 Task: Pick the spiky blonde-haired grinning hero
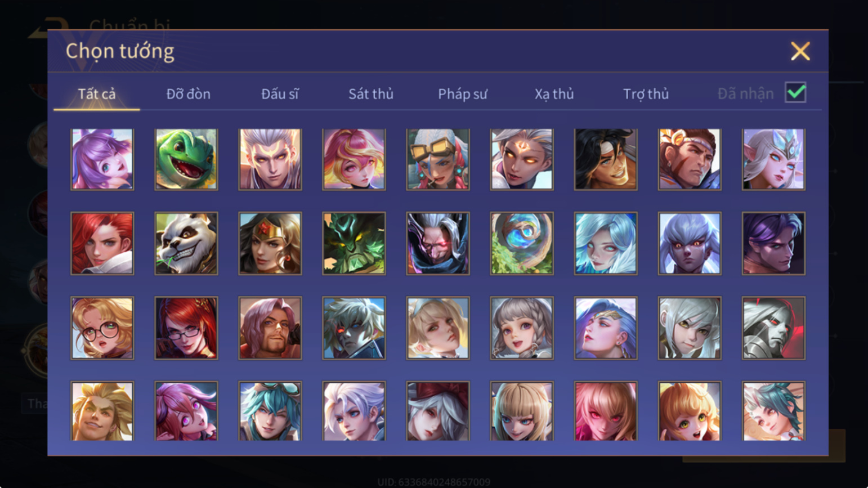[102, 411]
